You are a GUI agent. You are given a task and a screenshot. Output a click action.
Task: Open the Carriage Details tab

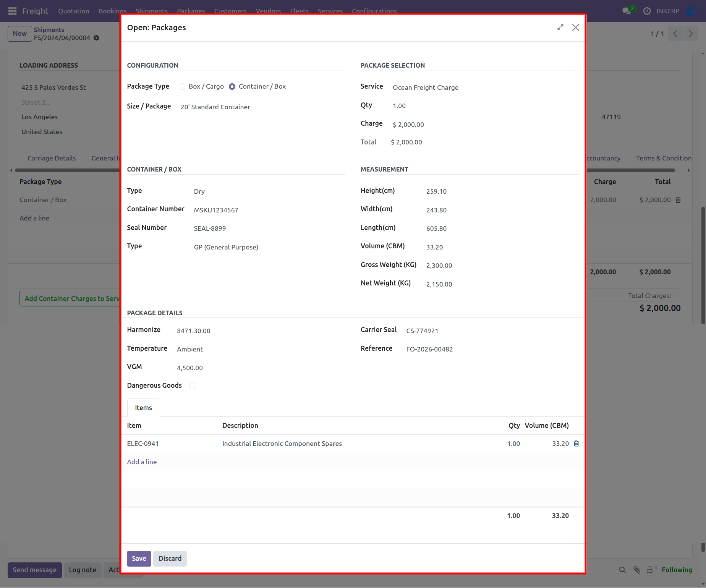click(52, 158)
